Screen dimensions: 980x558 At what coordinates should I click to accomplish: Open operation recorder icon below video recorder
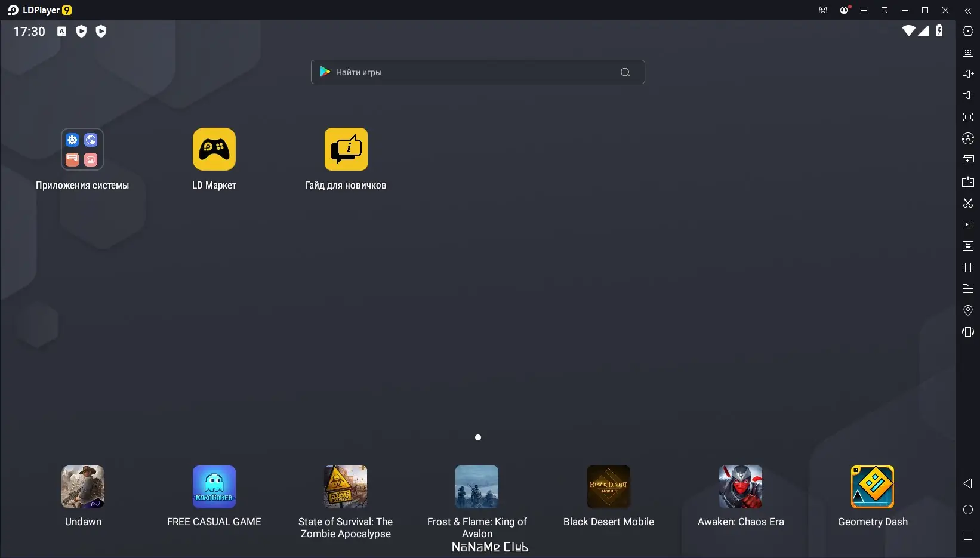tap(968, 246)
